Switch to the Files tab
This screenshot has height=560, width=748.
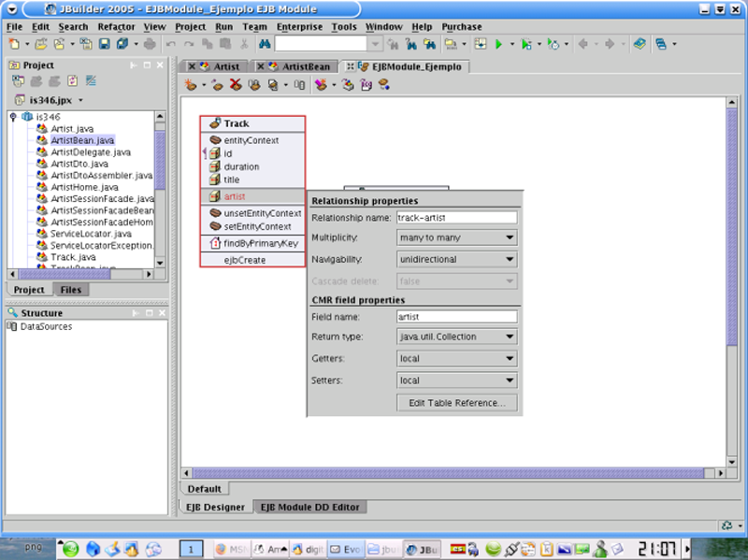coord(70,290)
